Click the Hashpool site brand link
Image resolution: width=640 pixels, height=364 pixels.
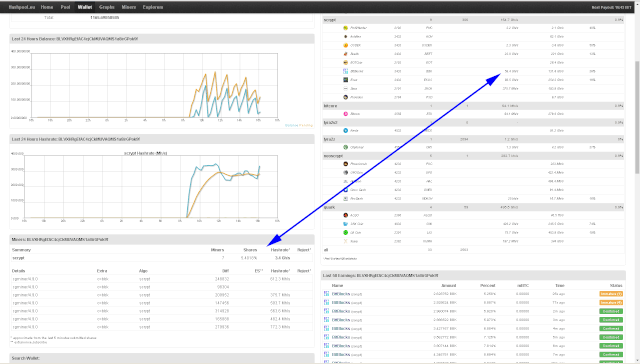pyautogui.click(x=22, y=7)
